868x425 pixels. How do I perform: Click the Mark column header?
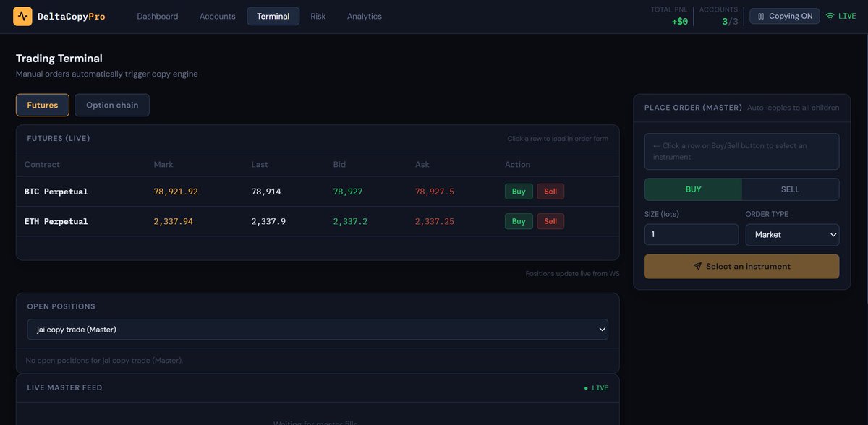163,164
